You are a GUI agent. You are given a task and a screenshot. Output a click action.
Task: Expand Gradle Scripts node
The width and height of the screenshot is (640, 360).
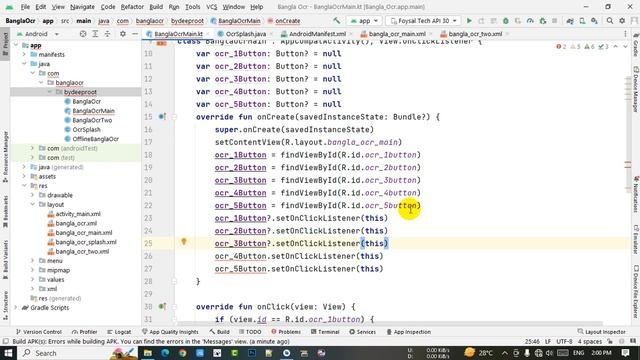[16, 308]
